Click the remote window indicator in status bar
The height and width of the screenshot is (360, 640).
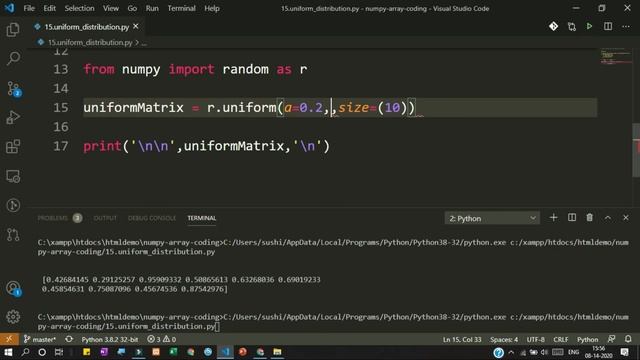9,339
